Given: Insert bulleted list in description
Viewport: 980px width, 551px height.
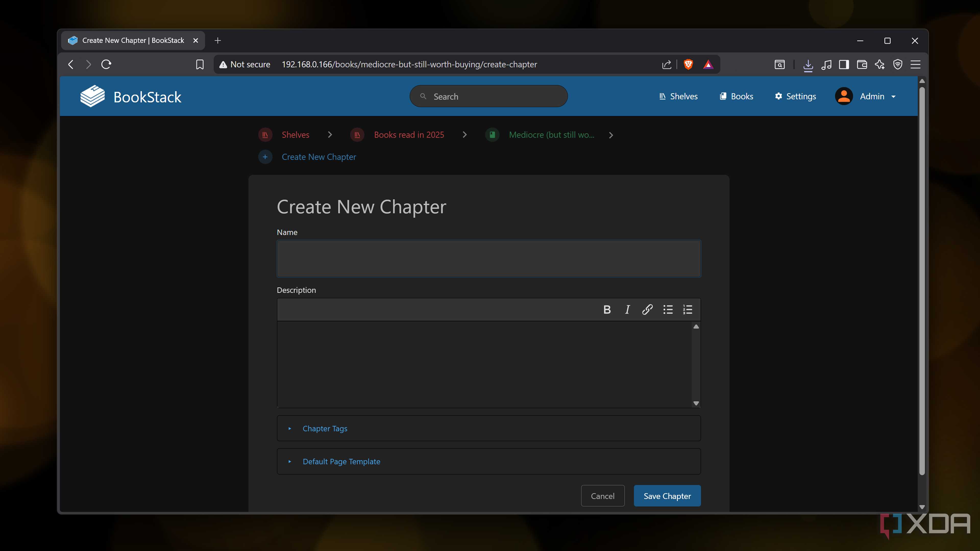Looking at the screenshot, I should [668, 309].
